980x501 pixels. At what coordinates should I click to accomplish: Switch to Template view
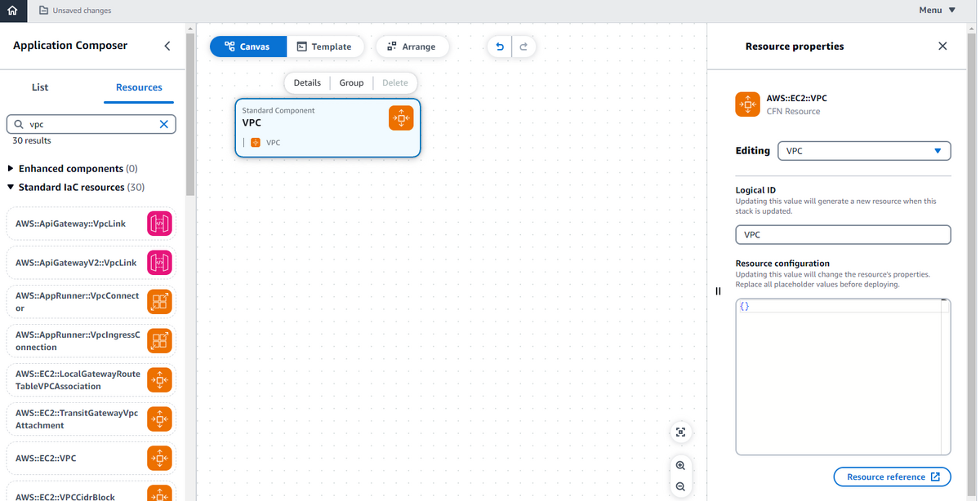[x=323, y=47]
